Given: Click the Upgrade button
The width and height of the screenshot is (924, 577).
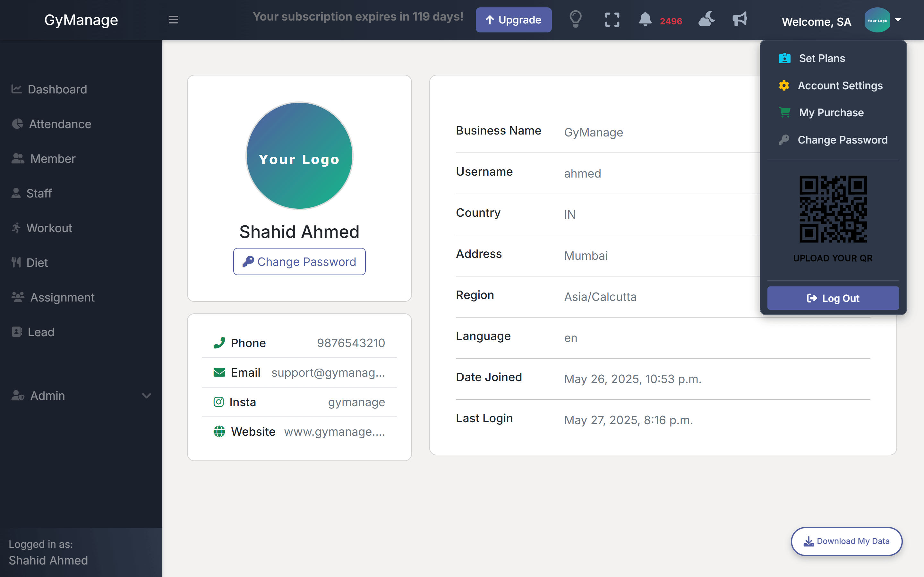Looking at the screenshot, I should pos(513,20).
